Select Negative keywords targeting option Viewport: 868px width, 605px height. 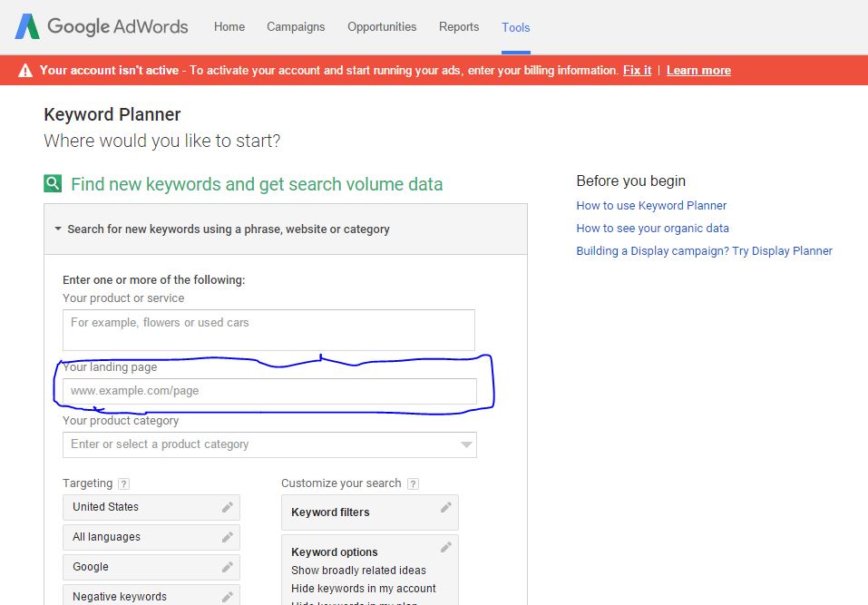pyautogui.click(x=151, y=596)
